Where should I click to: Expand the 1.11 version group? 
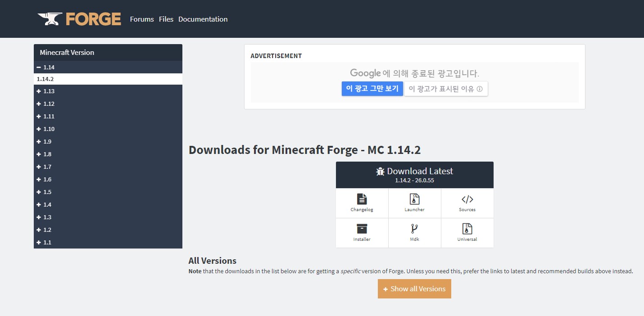pyautogui.click(x=108, y=117)
